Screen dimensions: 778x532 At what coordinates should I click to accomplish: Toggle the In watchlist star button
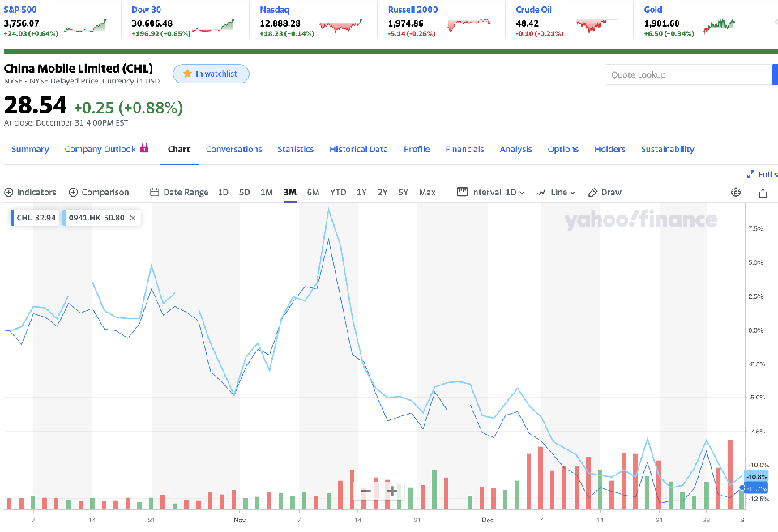211,74
